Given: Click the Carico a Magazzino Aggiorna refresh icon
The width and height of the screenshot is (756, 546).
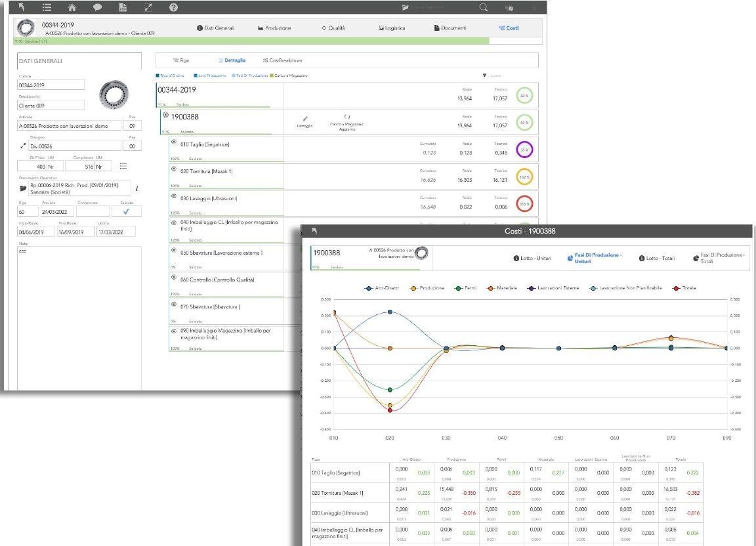Looking at the screenshot, I should (346, 116).
